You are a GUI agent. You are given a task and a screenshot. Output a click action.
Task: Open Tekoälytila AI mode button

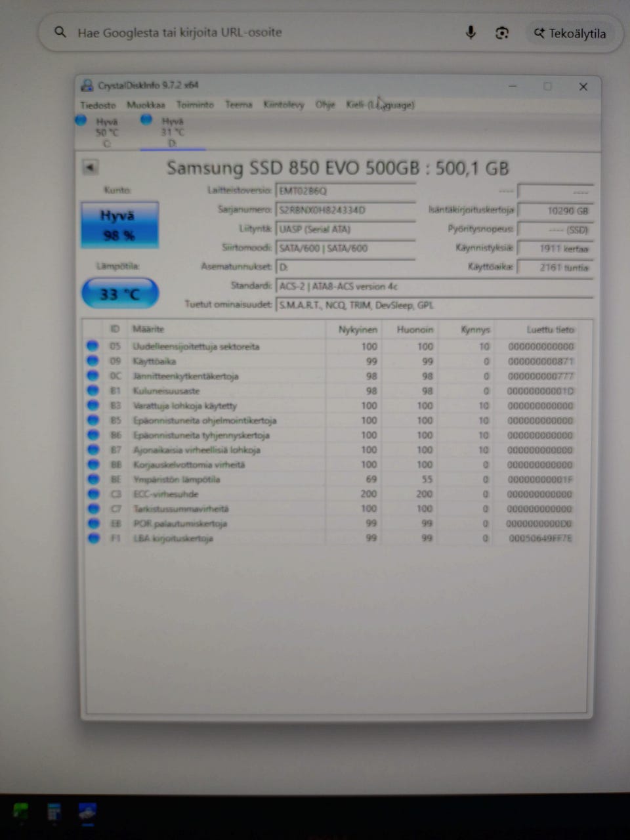coord(570,33)
